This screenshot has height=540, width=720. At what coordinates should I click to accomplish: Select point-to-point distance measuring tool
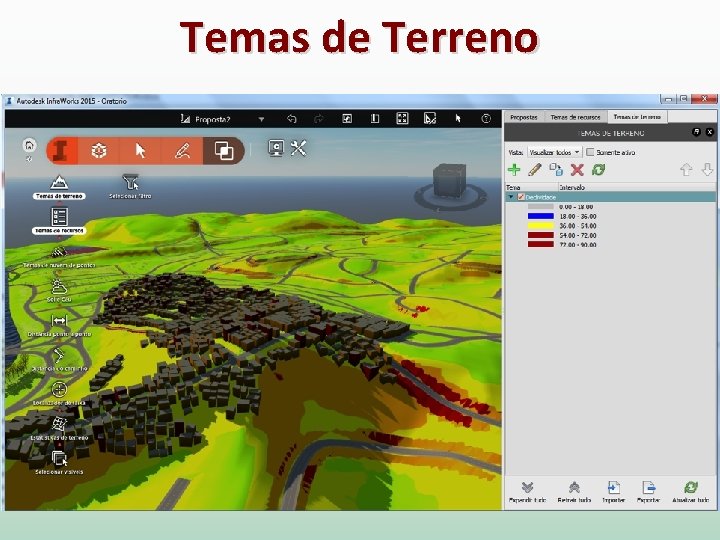click(59, 321)
